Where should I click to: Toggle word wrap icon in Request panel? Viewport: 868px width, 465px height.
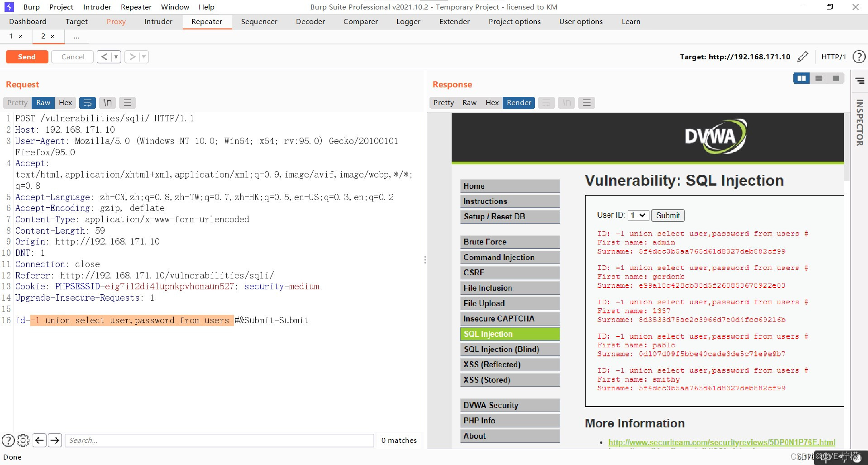point(87,103)
